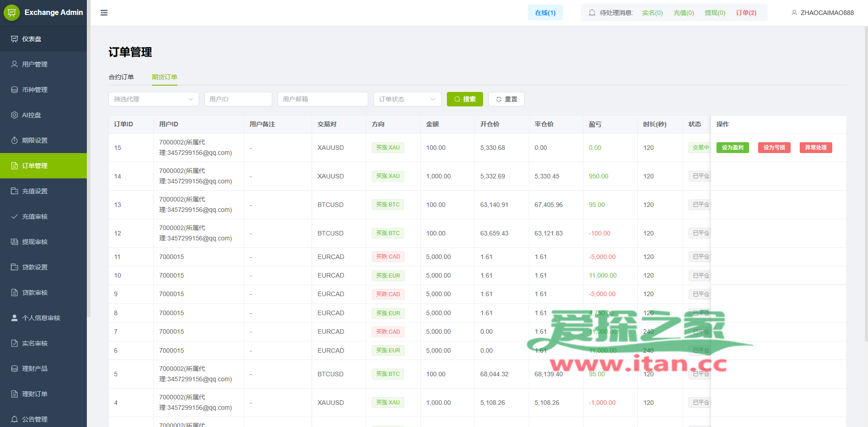Image resolution: width=868 pixels, height=427 pixels.
Task: Focus the 用户邮箱 input field
Action: [323, 99]
